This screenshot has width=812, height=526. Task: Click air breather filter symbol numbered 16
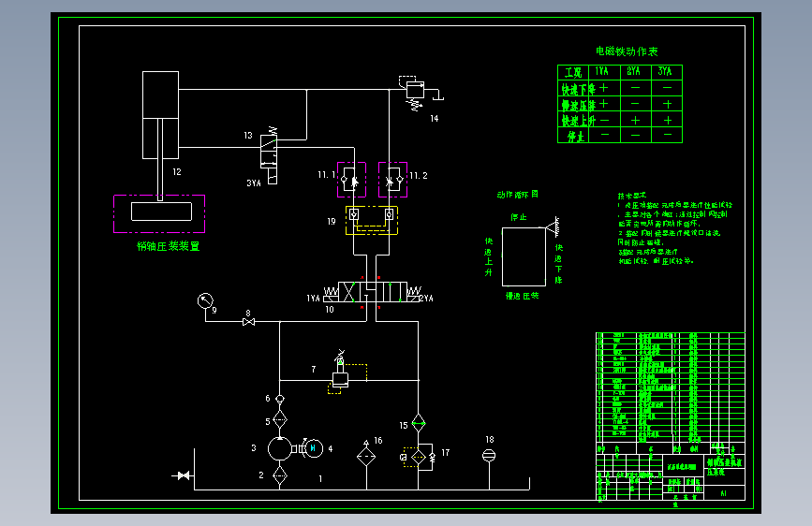366,456
